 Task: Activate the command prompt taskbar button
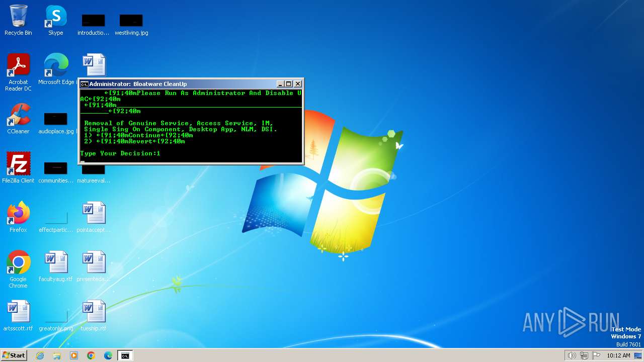125,355
